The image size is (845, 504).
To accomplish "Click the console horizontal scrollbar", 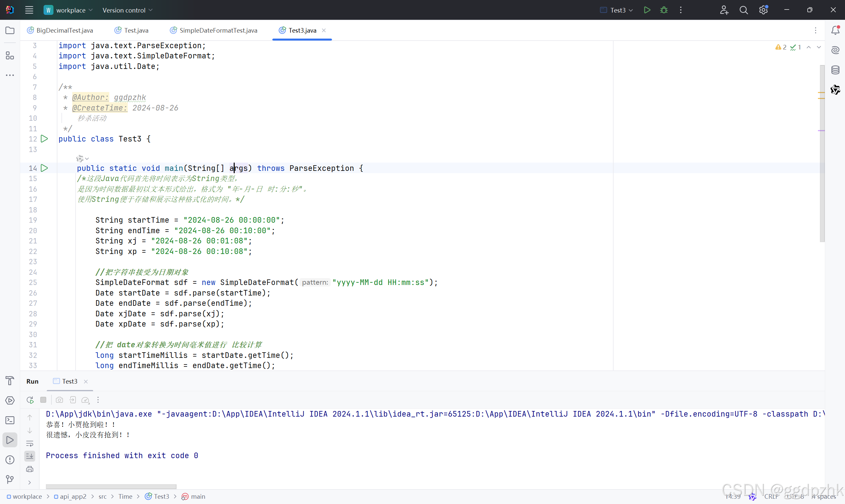I will pos(111,486).
